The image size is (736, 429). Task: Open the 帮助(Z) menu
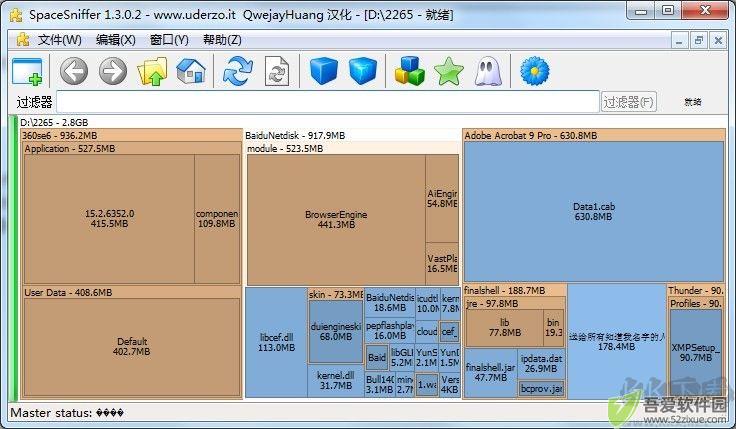tap(222, 40)
